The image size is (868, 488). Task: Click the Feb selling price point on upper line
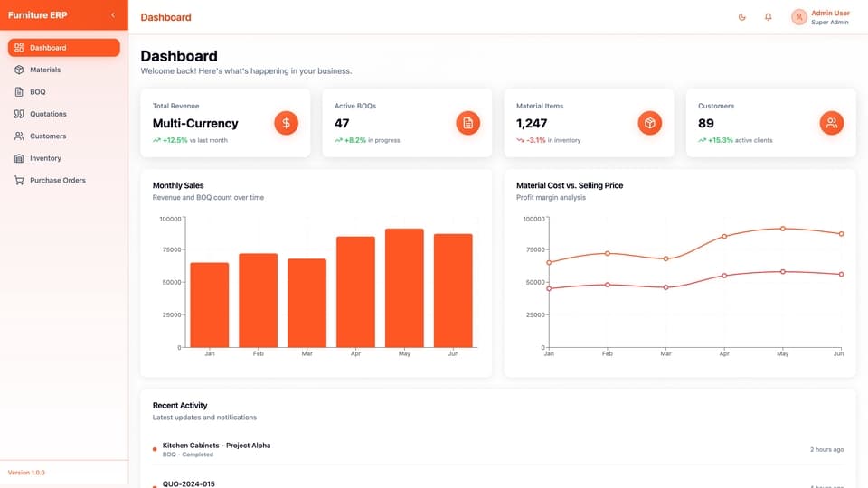click(608, 253)
